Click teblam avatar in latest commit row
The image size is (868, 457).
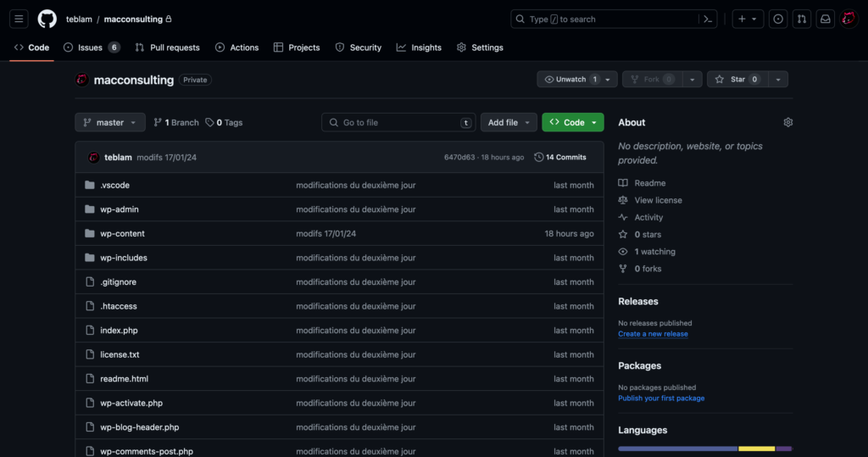[93, 158]
